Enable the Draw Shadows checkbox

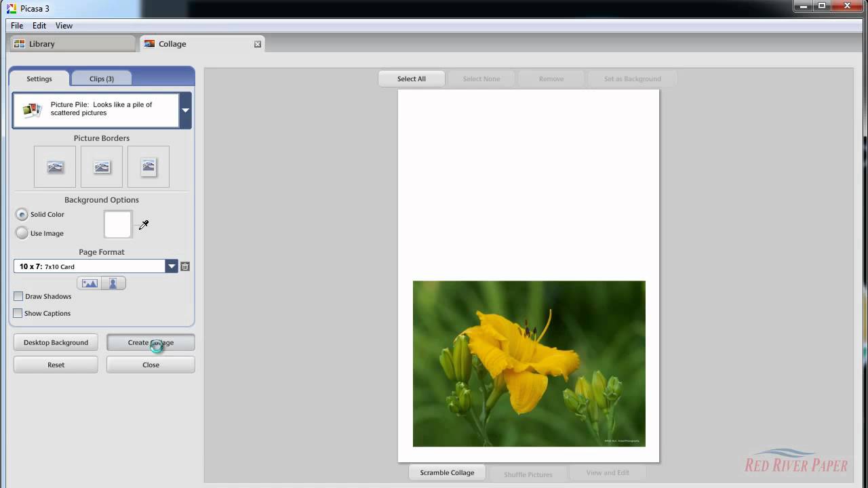tap(18, 296)
